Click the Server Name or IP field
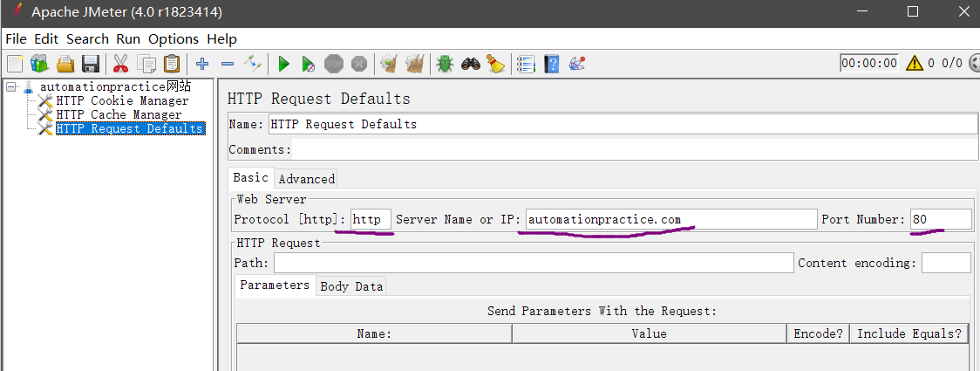 click(671, 219)
